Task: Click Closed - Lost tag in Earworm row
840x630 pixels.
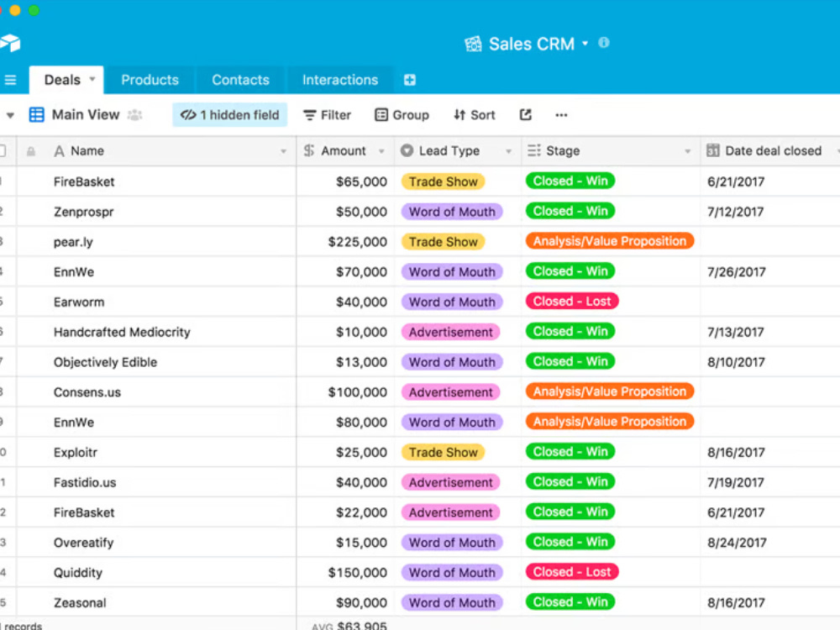Action: click(572, 302)
